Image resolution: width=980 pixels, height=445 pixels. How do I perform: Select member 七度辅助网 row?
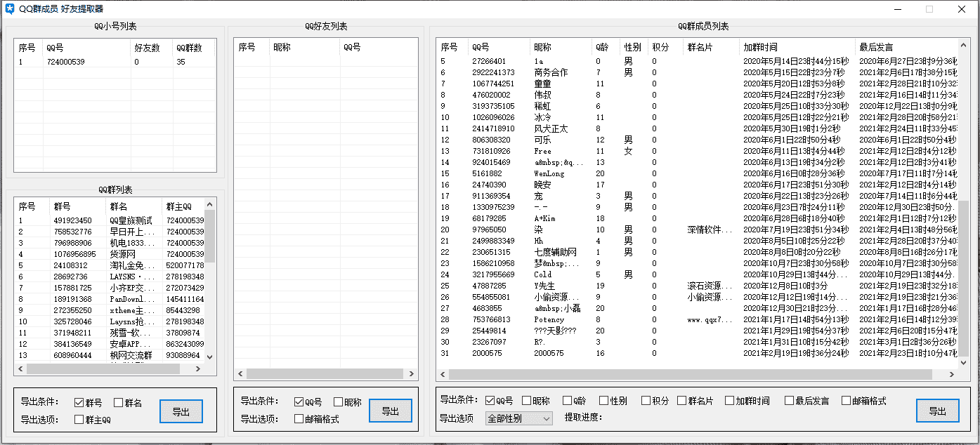click(698, 252)
